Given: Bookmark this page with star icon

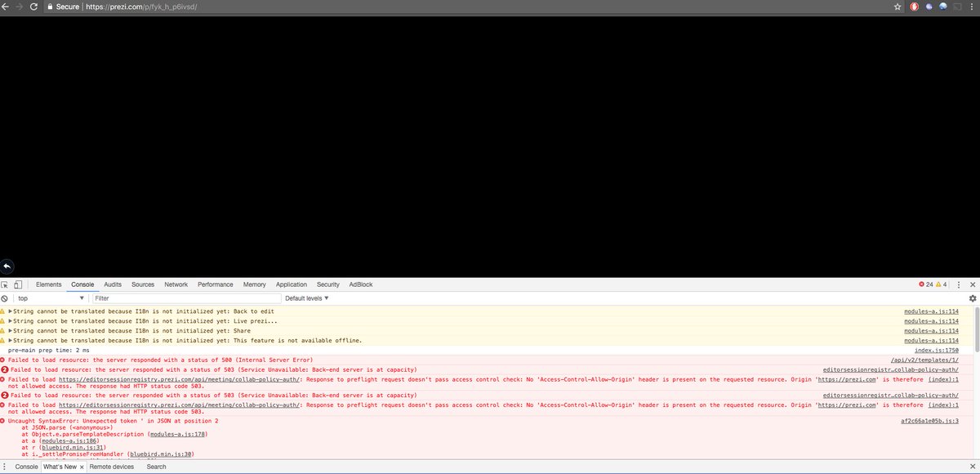Looking at the screenshot, I should tap(898, 7).
